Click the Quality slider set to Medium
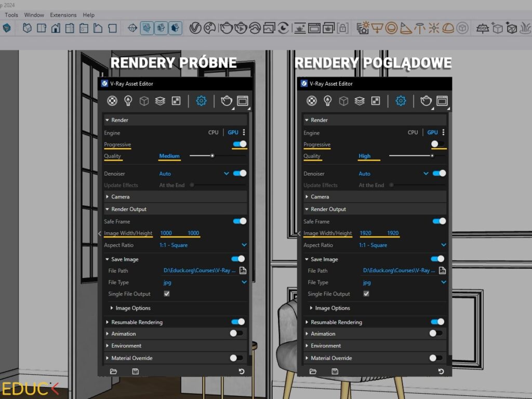Viewport: 532px width, 399px height. [212, 156]
